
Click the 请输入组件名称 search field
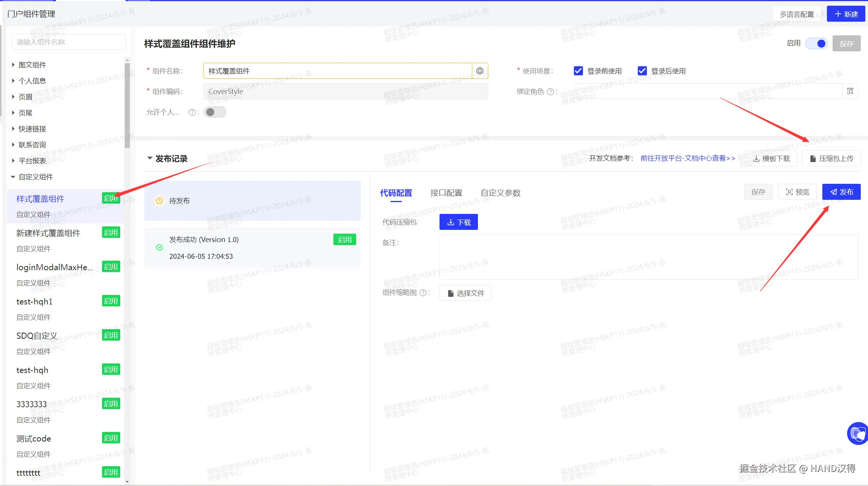tap(69, 42)
